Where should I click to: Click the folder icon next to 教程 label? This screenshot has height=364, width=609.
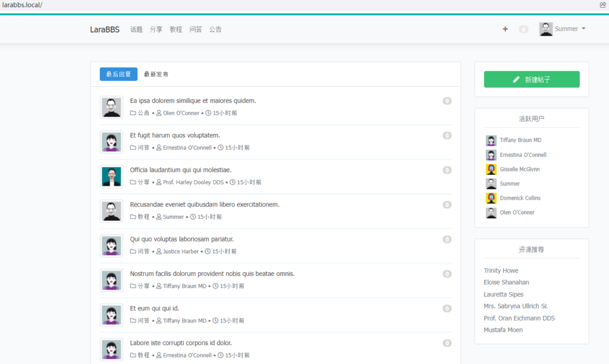tap(133, 216)
